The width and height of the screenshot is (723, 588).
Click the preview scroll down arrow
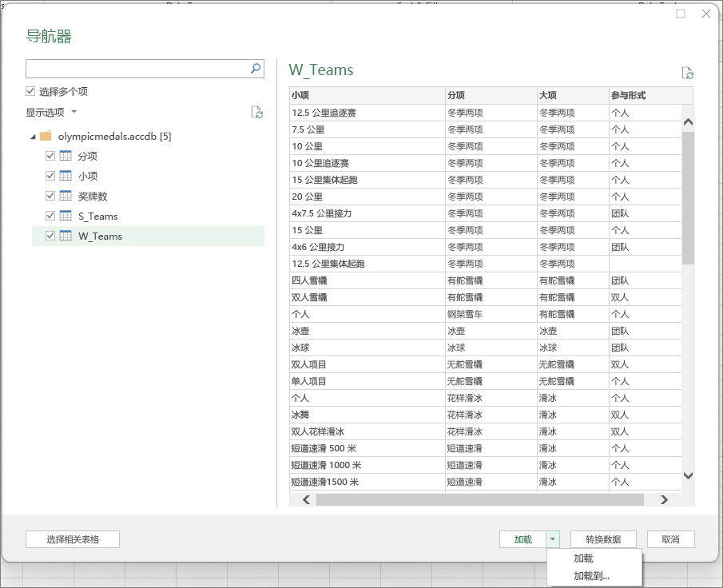click(688, 475)
